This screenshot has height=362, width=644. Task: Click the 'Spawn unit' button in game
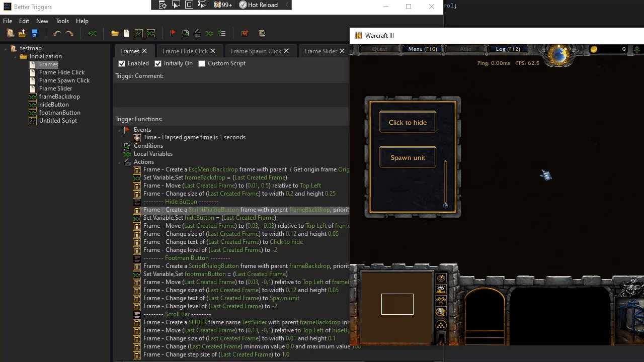pyautogui.click(x=408, y=157)
